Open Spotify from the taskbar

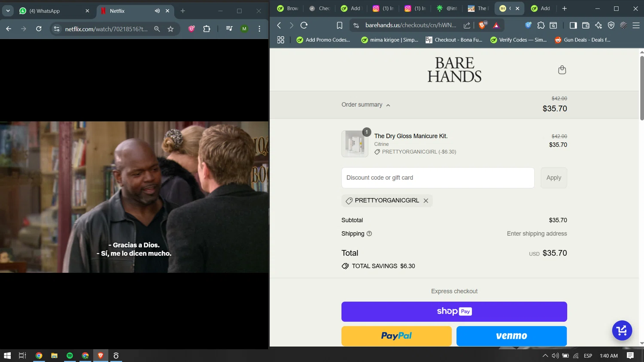pos(70,356)
